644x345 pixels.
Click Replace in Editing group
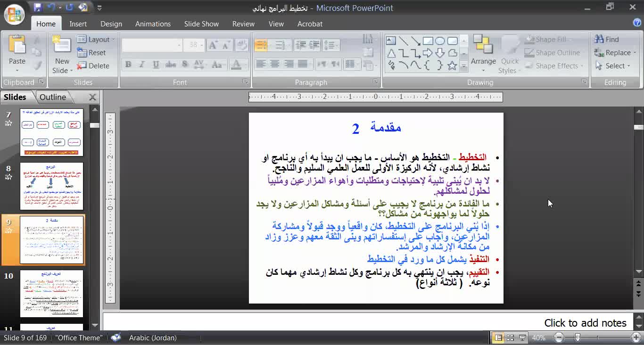coord(615,53)
